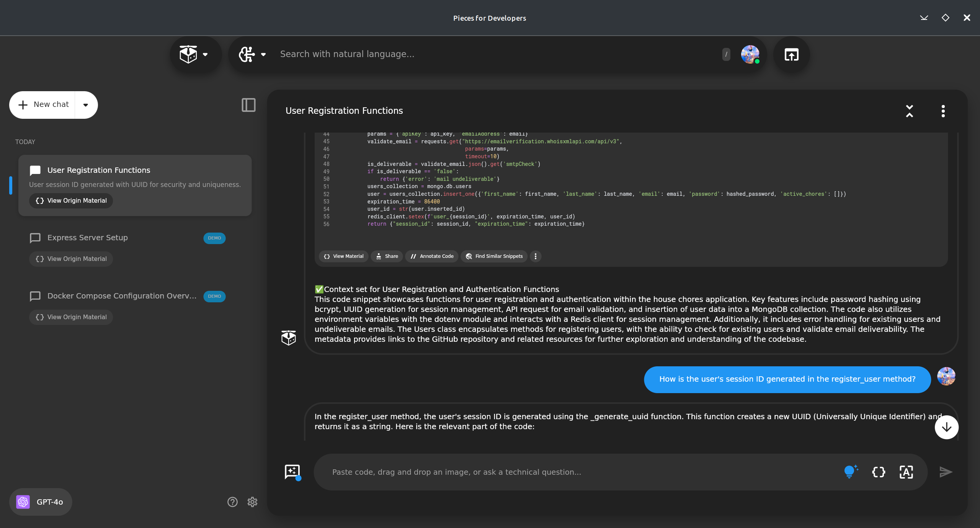Open the help question mark icon
Screen dimensions: 980x528
232,502
